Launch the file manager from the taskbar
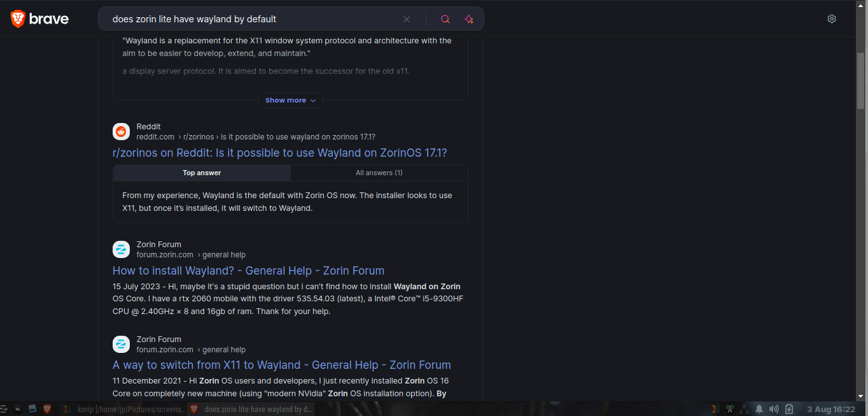The height and width of the screenshot is (416, 868). click(x=32, y=409)
